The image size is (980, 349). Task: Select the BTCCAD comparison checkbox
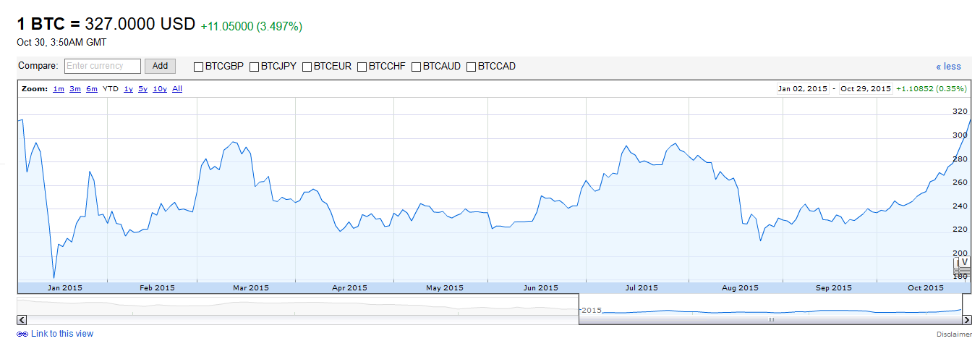tap(471, 67)
